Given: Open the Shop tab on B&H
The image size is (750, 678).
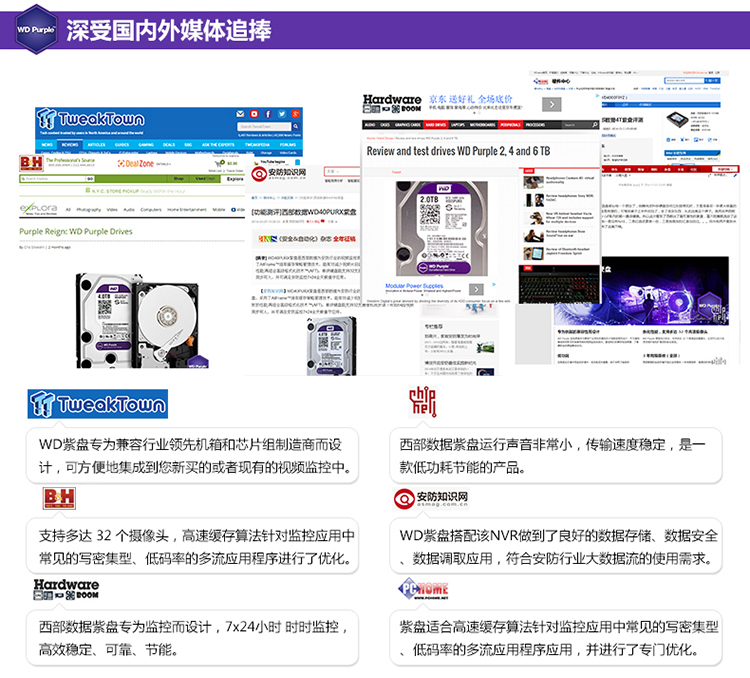Looking at the screenshot, I should (178, 179).
